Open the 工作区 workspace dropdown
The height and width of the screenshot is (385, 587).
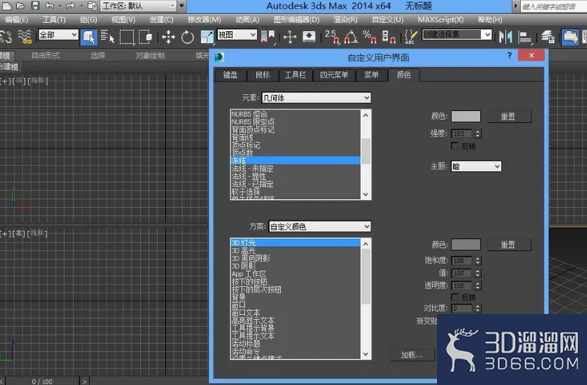pyautogui.click(x=139, y=6)
